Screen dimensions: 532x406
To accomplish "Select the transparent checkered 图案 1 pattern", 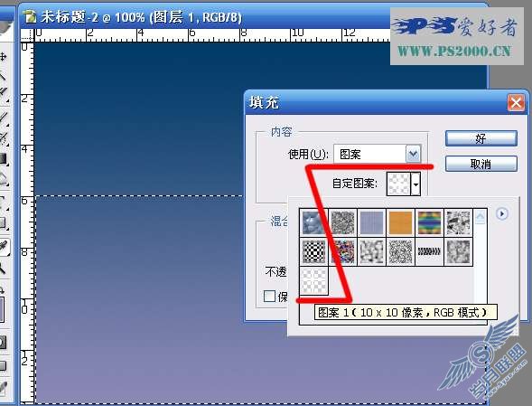I will pos(313,280).
